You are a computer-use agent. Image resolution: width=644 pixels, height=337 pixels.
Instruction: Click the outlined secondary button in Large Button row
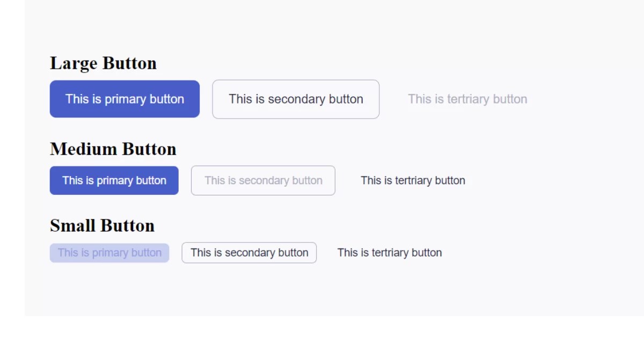point(296,99)
